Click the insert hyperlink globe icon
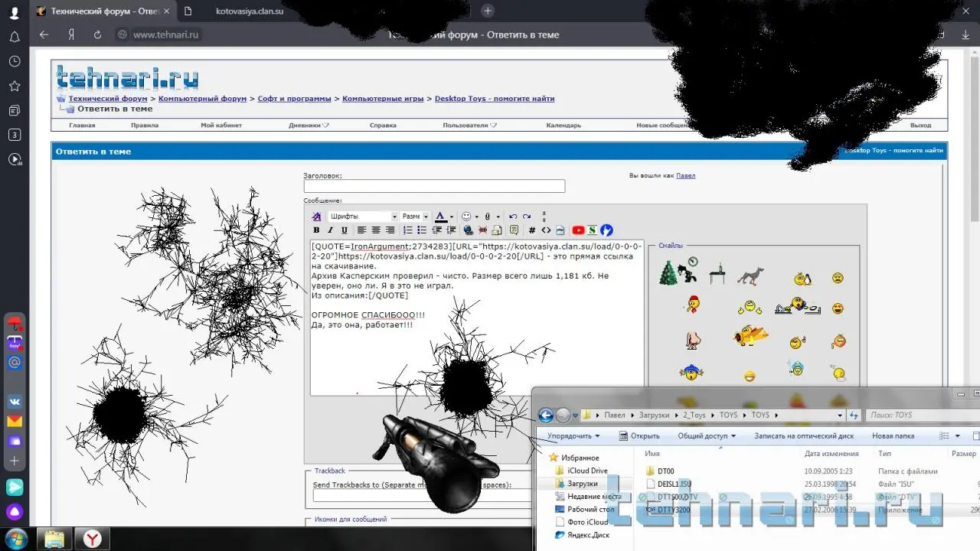Viewport: 980px width, 551px height. tap(469, 230)
